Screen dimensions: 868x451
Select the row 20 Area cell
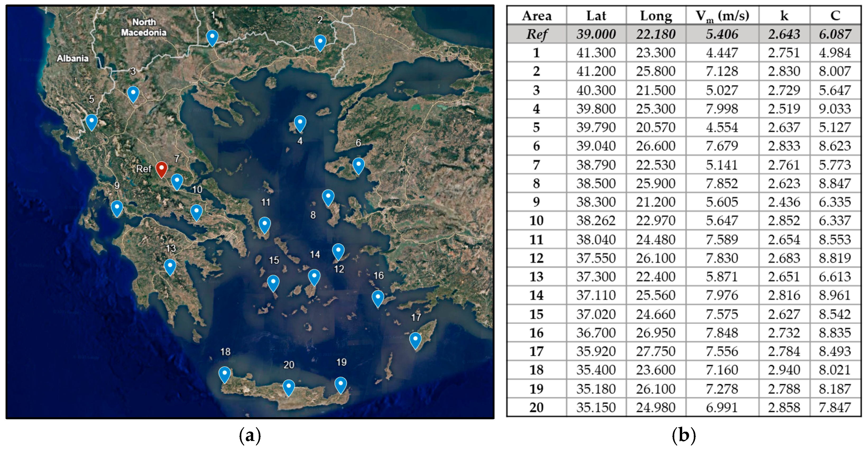pos(537,407)
